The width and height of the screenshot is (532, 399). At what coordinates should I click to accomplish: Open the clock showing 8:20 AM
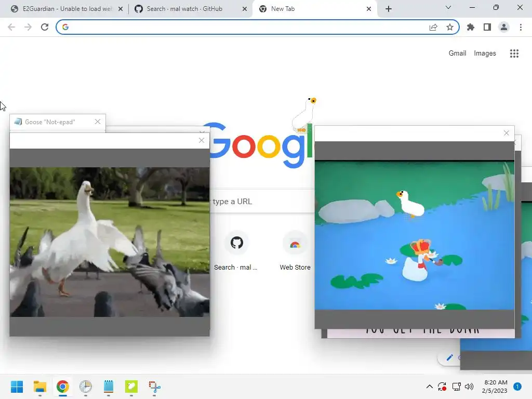tap(495, 387)
